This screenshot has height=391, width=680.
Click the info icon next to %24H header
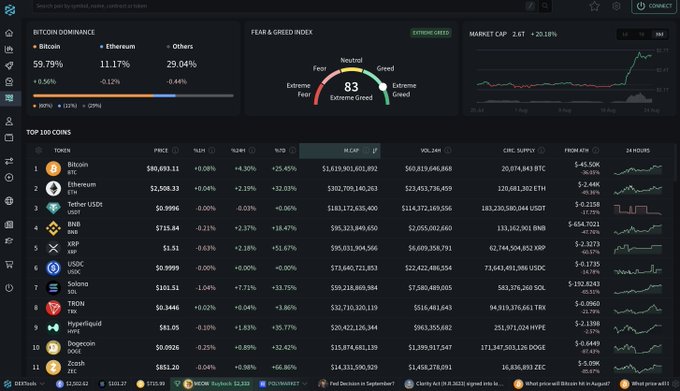point(252,150)
